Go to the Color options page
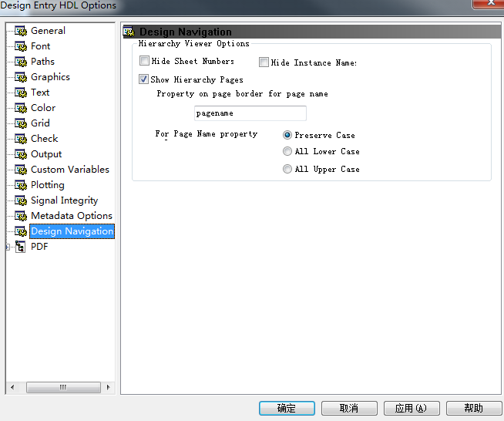 (x=43, y=108)
